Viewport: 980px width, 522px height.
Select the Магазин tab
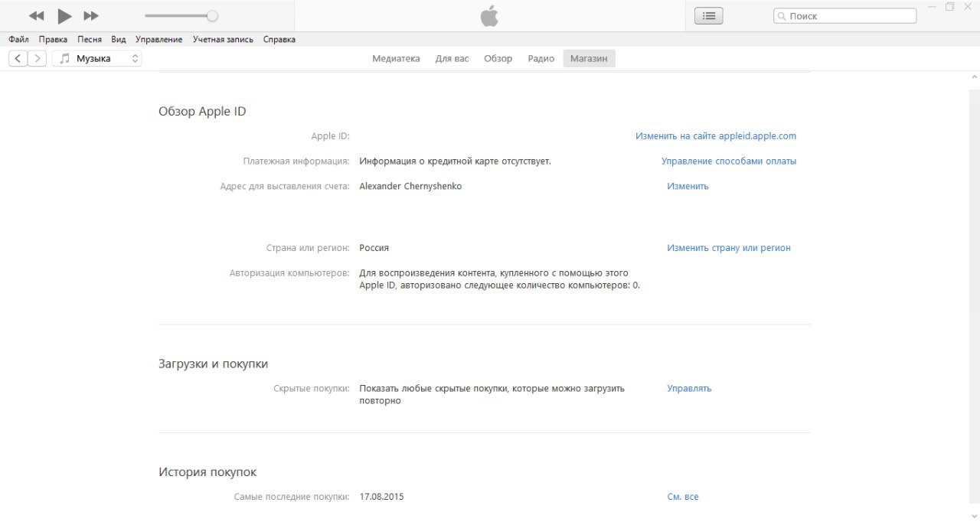589,58
